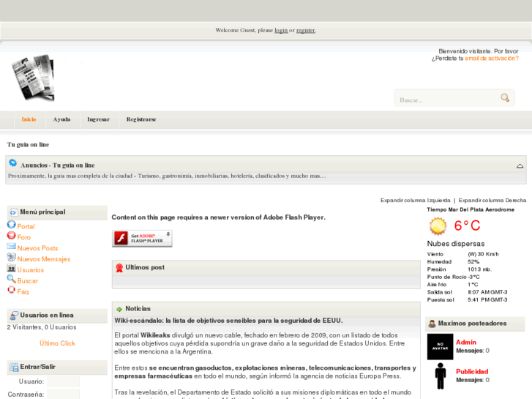Screen dimensions: 532x399
Task: Open the Admin poster profile link
Action: [x=466, y=343]
